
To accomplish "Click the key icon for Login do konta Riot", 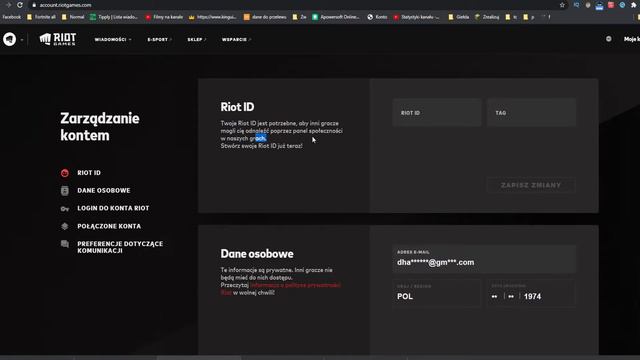I will [x=64, y=209].
